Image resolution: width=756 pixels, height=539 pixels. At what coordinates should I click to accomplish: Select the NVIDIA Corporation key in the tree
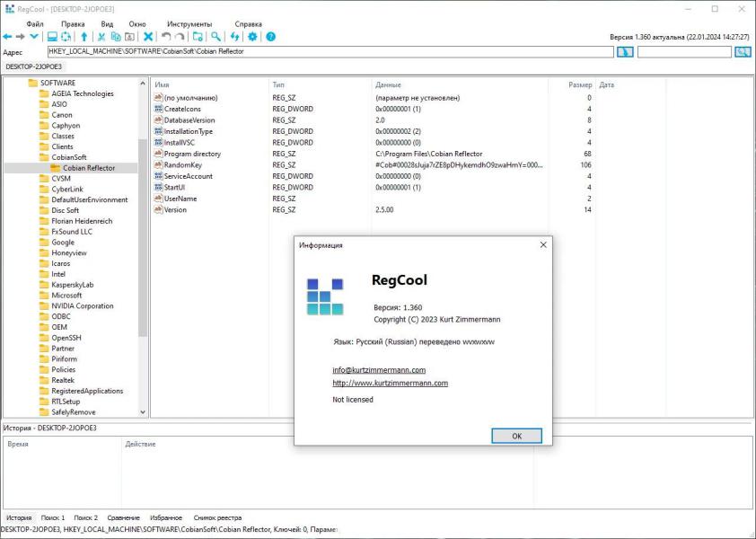(x=83, y=306)
